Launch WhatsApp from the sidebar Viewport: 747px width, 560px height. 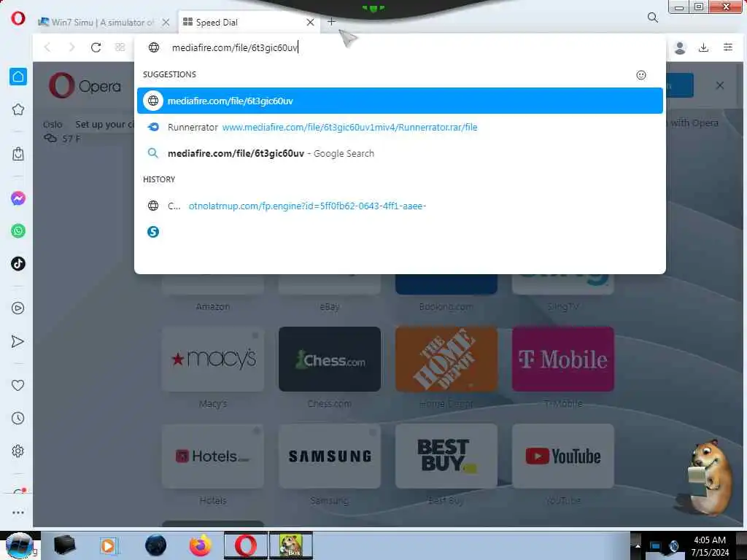coord(18,231)
